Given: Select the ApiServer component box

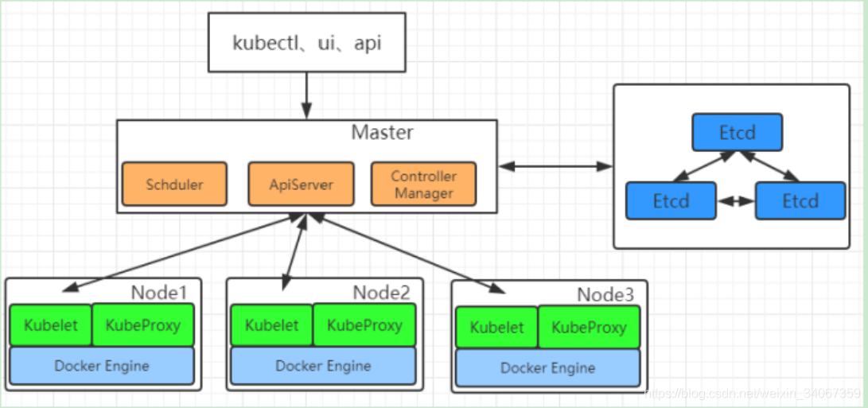Looking at the screenshot, I should 302,184.
